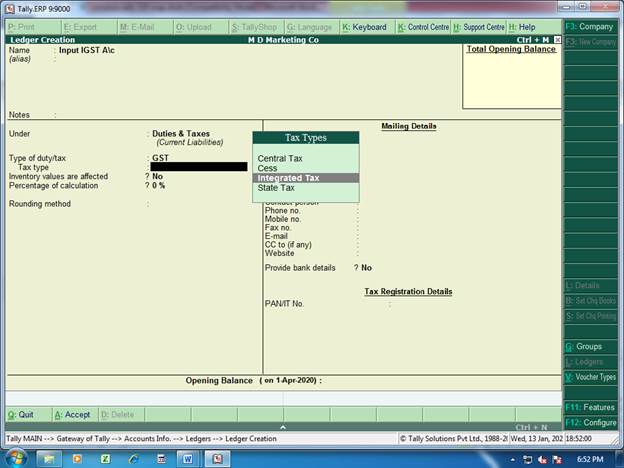Open Ledgers from right sidebar
Viewport: 624px width, 468px height.
pyautogui.click(x=591, y=362)
